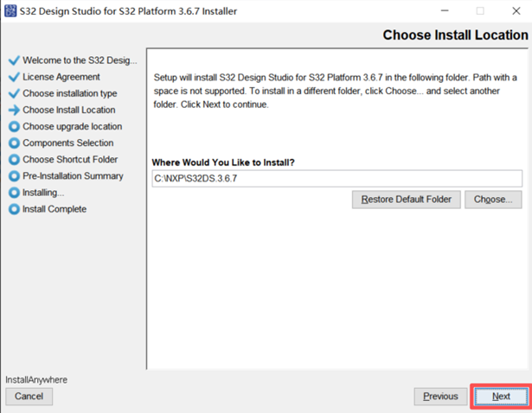The image size is (532, 413).
Task: Click Restore Default Folder button
Action: click(406, 200)
